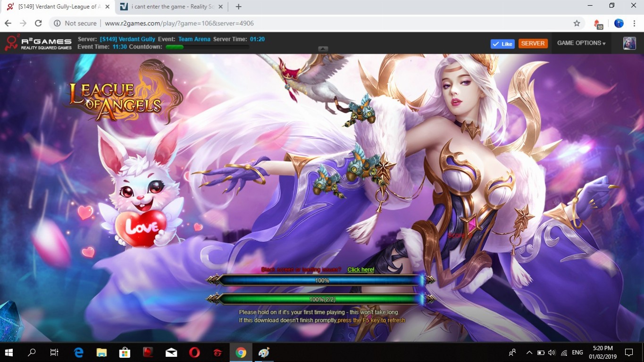Screen dimensions: 644x362
Task: Follow the 'Click here!' loading issues link
Action: point(360,270)
